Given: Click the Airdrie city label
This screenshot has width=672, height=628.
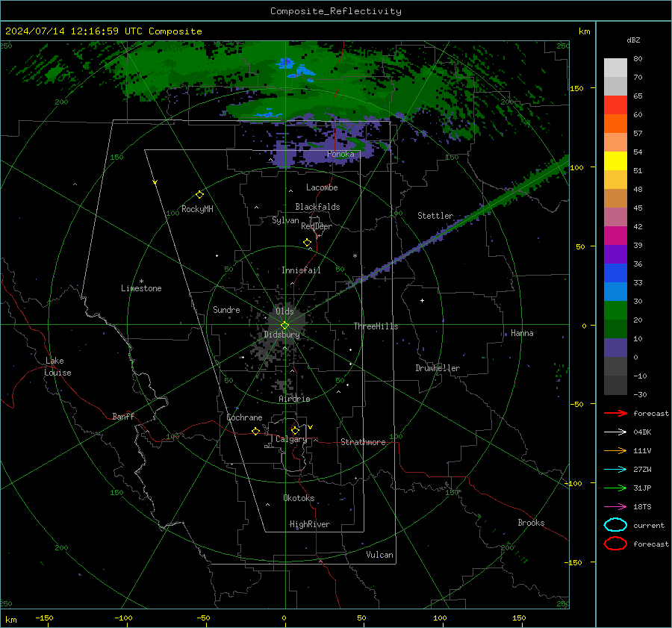Looking at the screenshot, I should (x=294, y=399).
